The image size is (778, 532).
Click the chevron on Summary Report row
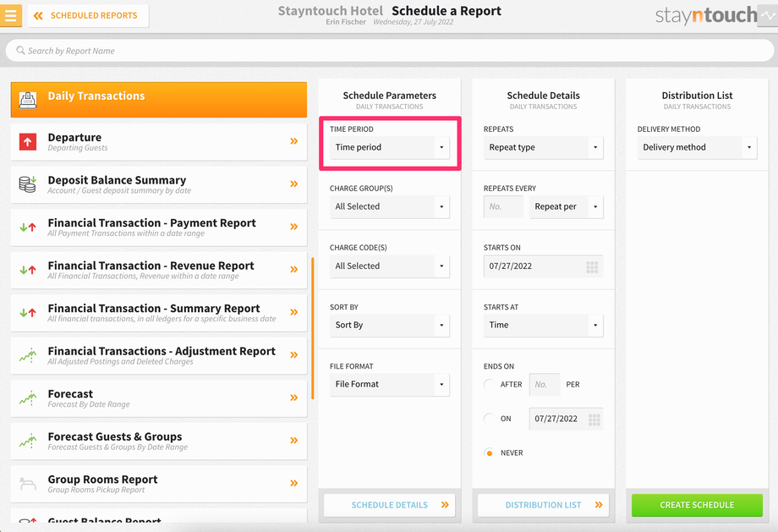[x=294, y=311]
